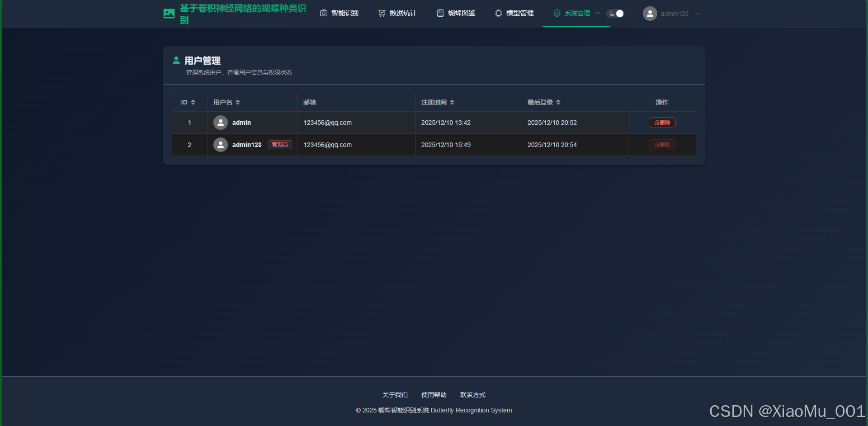Click the avatar in the admin123 row
This screenshot has width=868, height=426.
221,145
